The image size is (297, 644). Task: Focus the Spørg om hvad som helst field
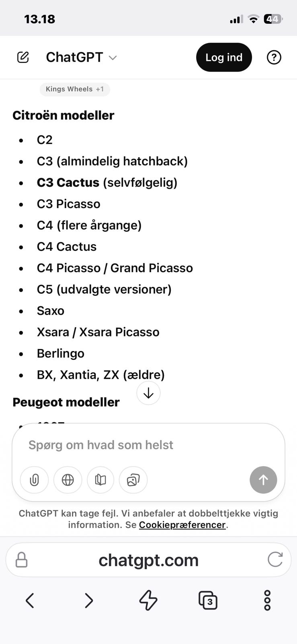137,445
